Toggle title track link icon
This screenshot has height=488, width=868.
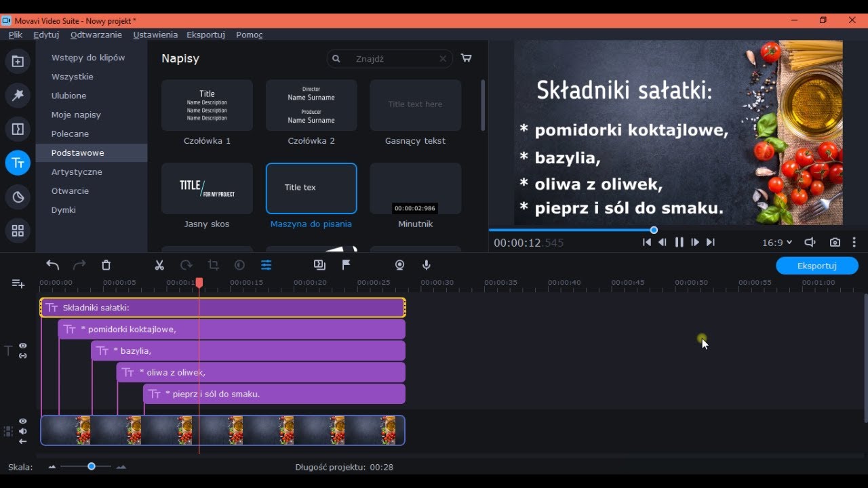click(23, 356)
